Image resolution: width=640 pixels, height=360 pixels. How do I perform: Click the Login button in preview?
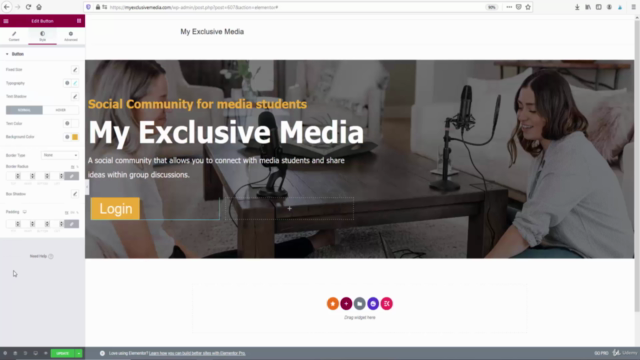pyautogui.click(x=115, y=209)
